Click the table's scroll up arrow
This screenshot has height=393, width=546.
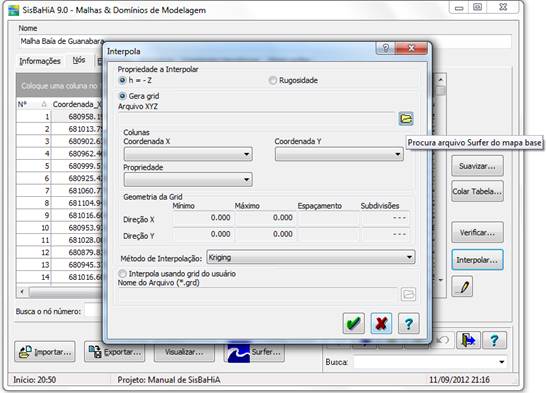point(440,80)
